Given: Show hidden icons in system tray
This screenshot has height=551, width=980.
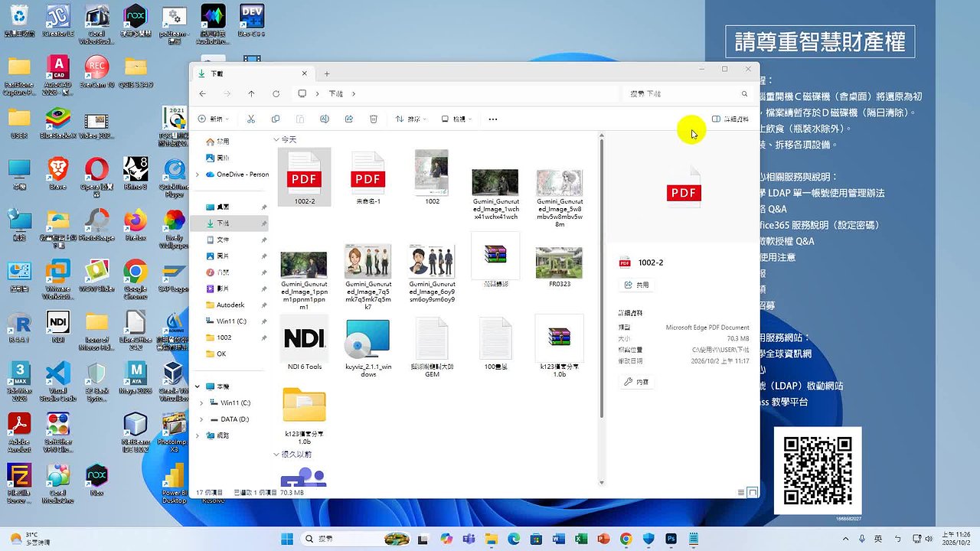Looking at the screenshot, I should pos(845,540).
